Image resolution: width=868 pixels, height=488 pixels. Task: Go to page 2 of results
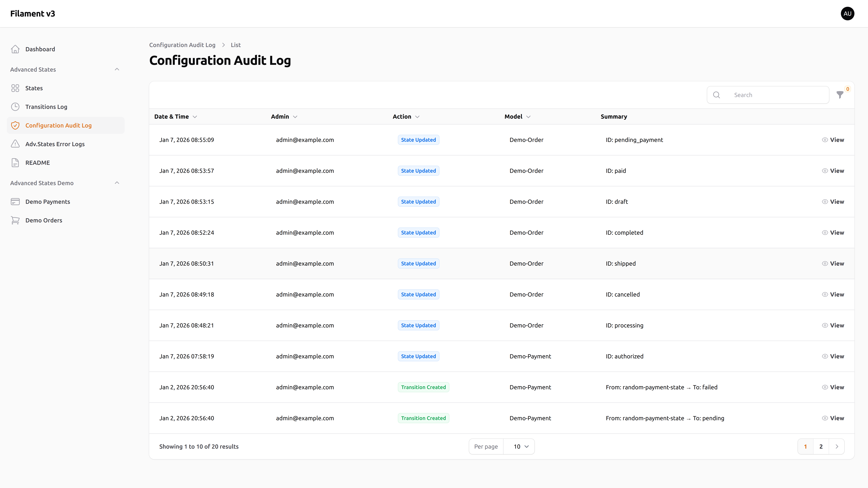821,446
